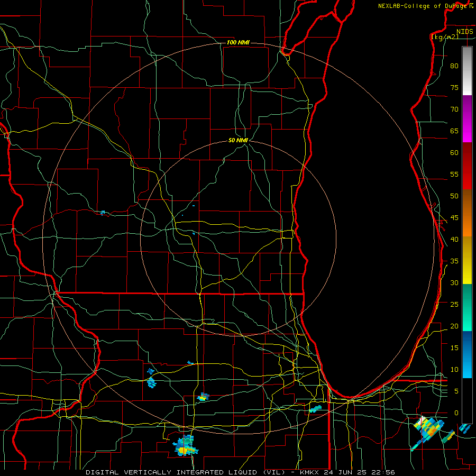Click the 65 value on the color scale
This screenshot has height=476, width=476.
(454, 131)
